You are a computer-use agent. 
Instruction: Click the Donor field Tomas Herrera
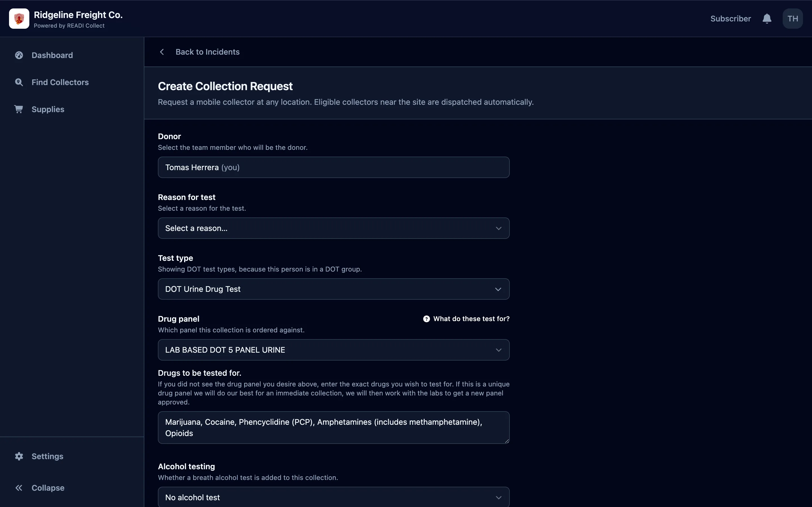[334, 167]
